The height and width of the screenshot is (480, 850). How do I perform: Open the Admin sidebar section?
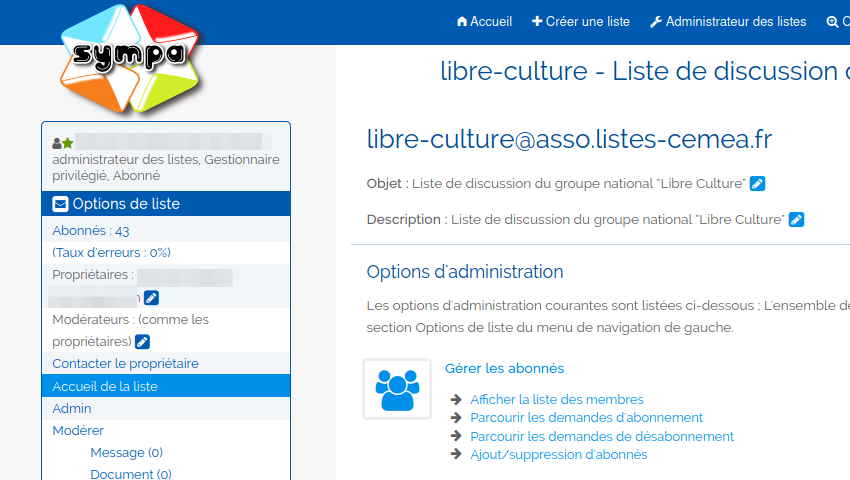pos(71,408)
